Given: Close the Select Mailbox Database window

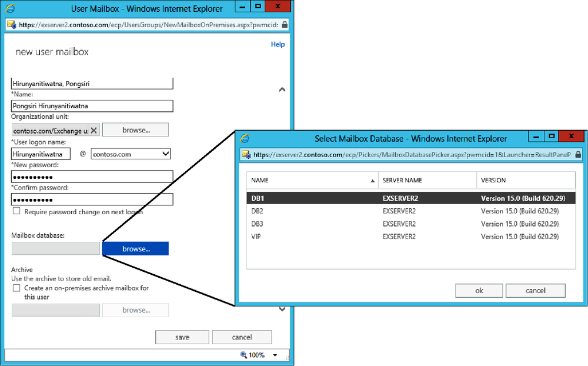Looking at the screenshot, I should tap(572, 137).
